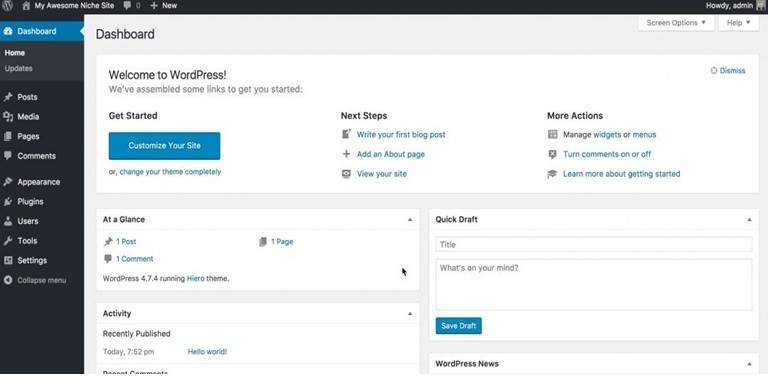Click the View your site link
Screen dimensions: 768x384
pos(382,173)
